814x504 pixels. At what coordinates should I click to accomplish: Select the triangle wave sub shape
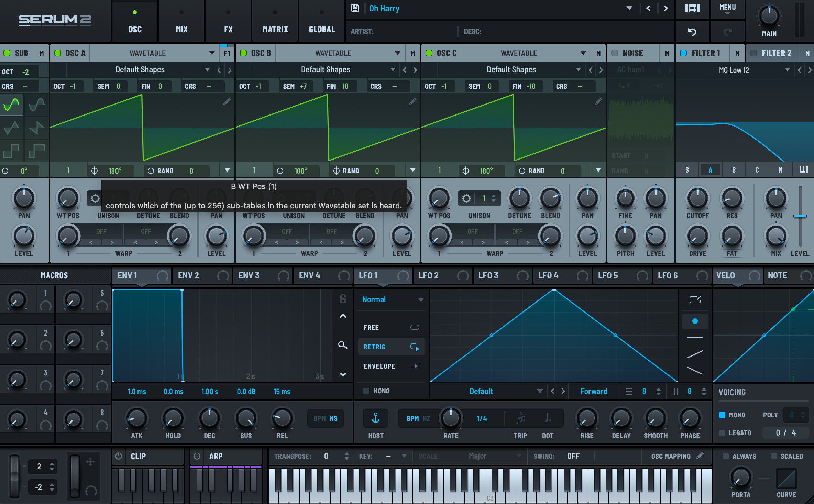point(12,128)
